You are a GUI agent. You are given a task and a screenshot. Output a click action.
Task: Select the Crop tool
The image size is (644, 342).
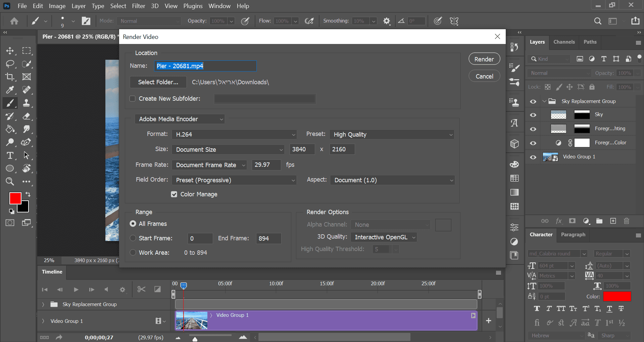[10, 77]
